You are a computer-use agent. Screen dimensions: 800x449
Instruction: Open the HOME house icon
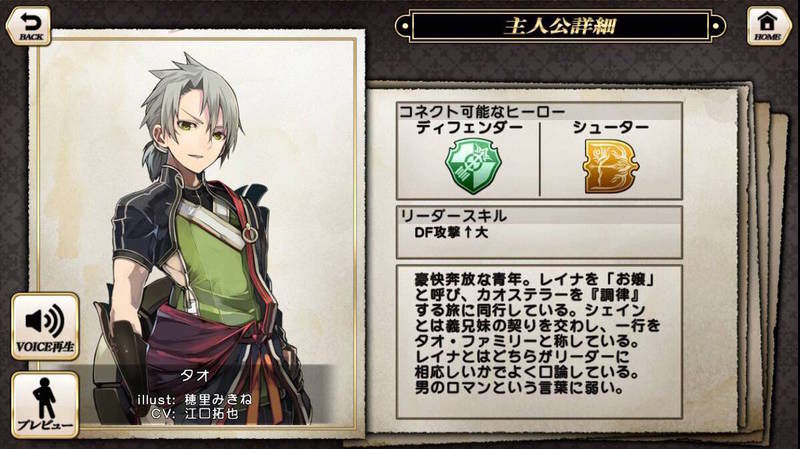click(768, 26)
